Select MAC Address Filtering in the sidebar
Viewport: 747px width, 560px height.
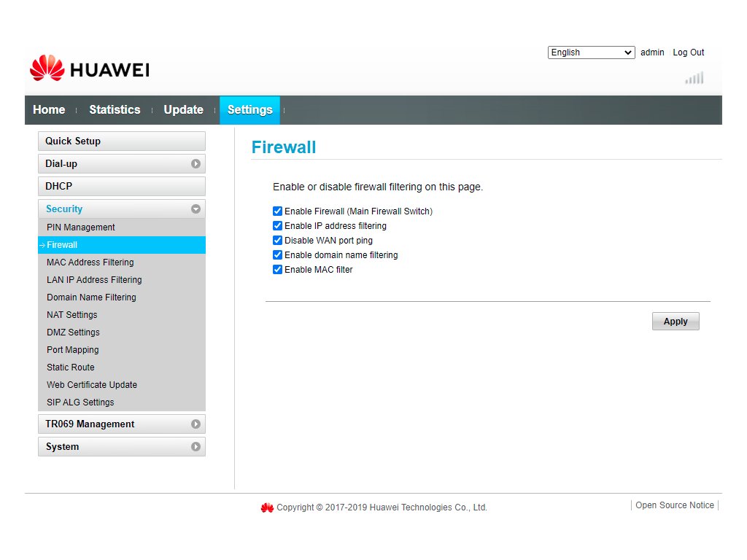90,262
